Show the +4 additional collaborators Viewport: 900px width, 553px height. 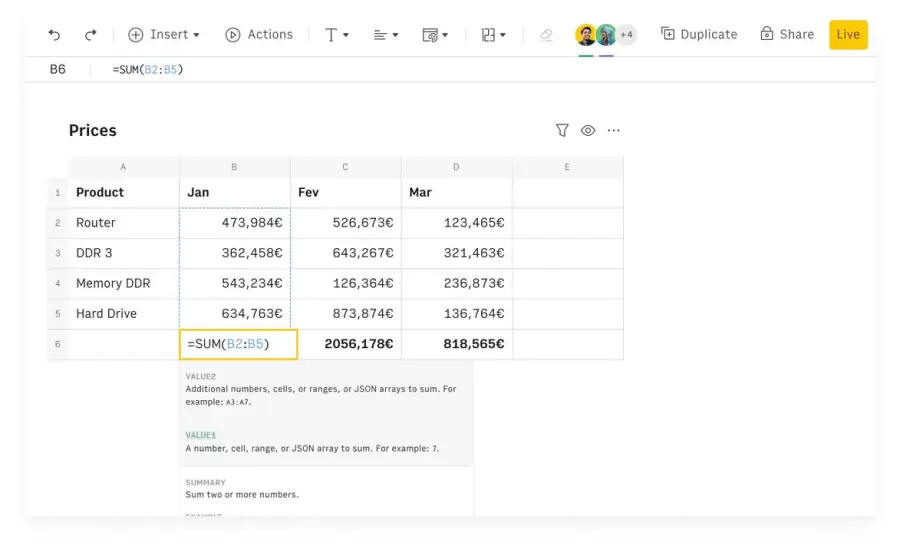point(627,35)
